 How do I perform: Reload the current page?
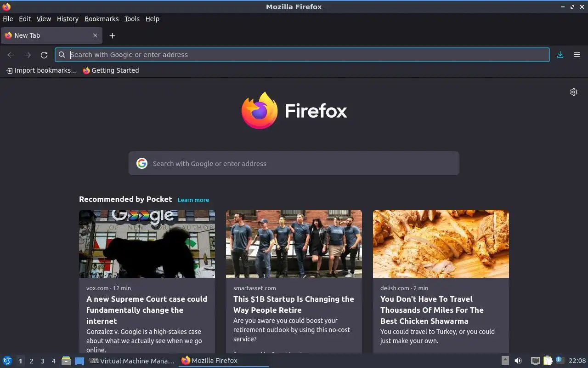[44, 55]
